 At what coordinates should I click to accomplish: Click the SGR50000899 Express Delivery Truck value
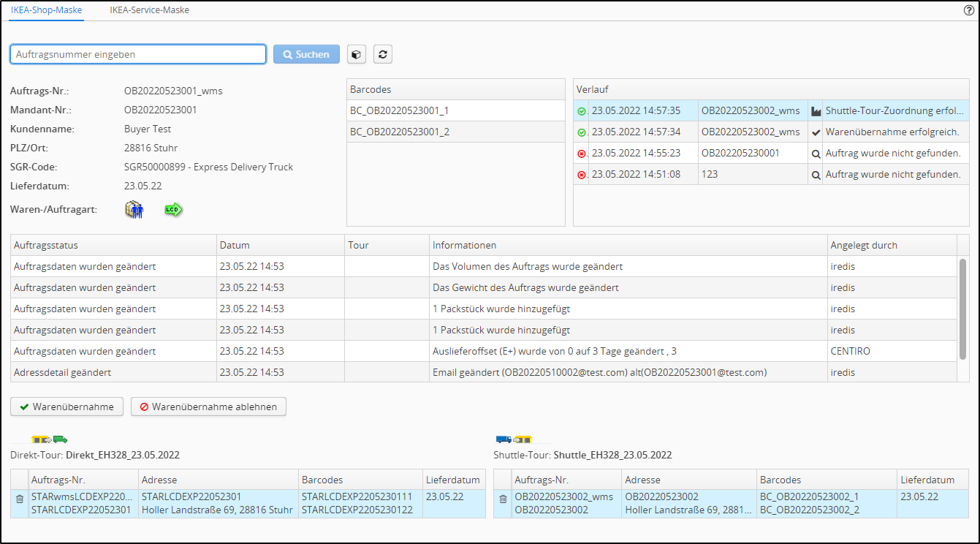coord(208,167)
